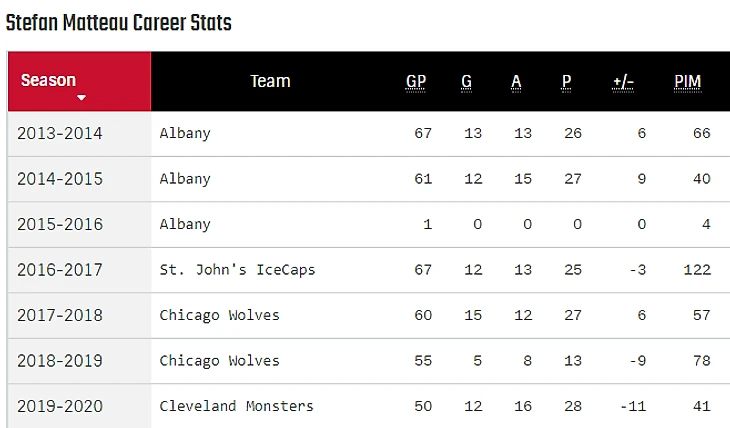
Task: Sort by A assists column header
Action: (x=516, y=81)
